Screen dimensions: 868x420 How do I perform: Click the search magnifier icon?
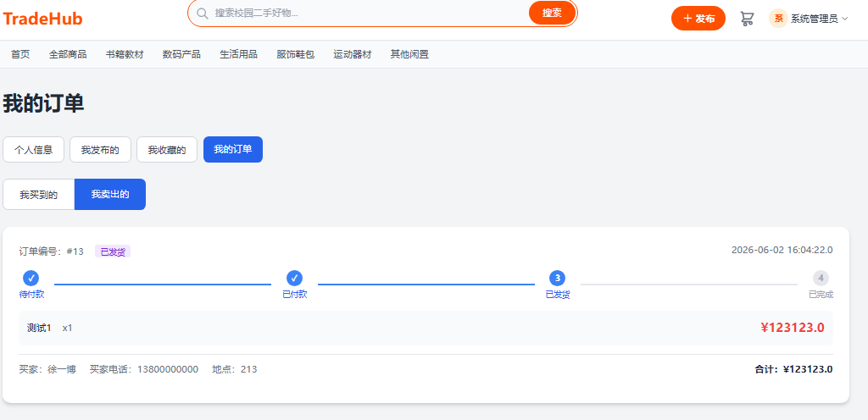pyautogui.click(x=203, y=14)
